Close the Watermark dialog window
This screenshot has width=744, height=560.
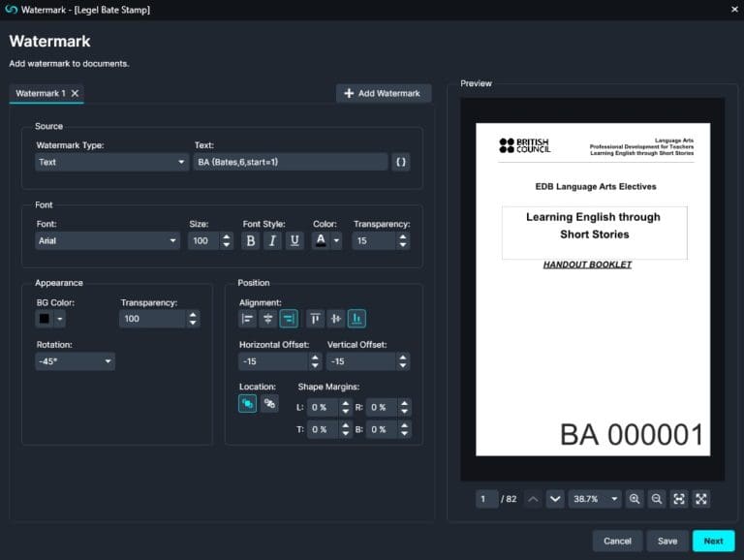point(734,10)
